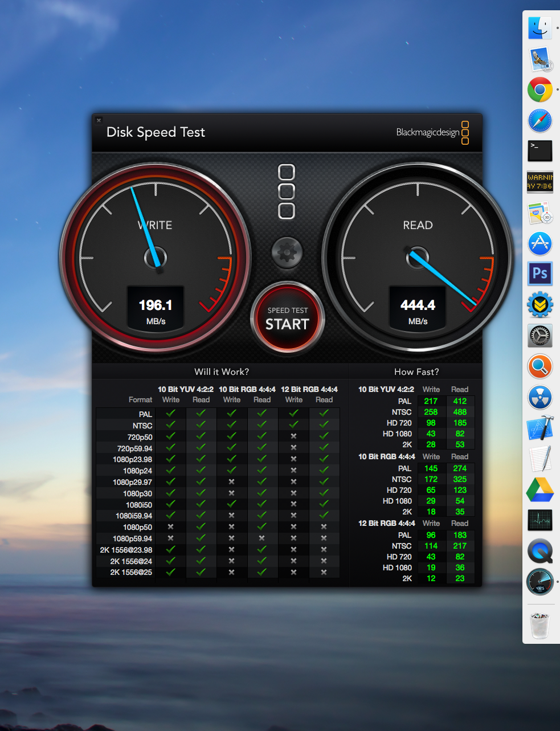The image size is (560, 731).
Task: Click the NTSC read value 488
Action: tap(460, 412)
